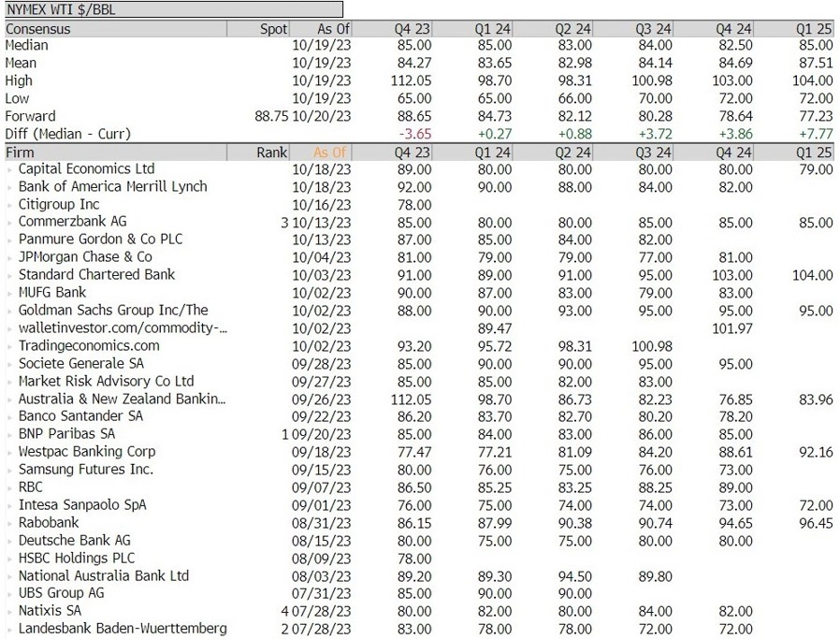Image resolution: width=840 pixels, height=639 pixels.
Task: Select the High consensus row label
Action: 19,80
